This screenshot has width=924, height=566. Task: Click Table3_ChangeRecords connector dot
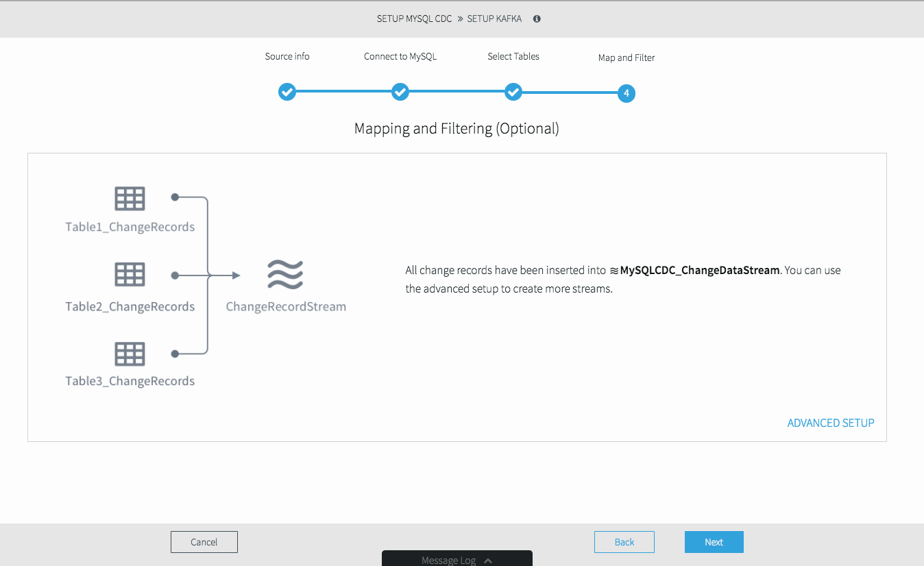click(175, 354)
